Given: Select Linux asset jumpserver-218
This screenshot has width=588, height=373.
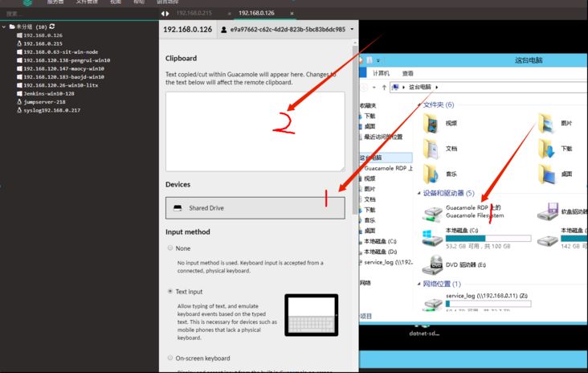Looking at the screenshot, I should point(41,102).
